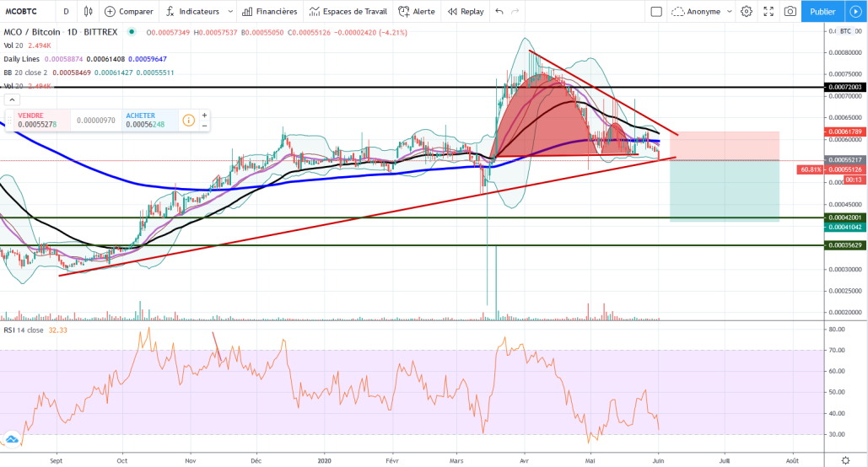Click the Oct label on time axis
This screenshot has height=467, width=868.
coord(122,460)
